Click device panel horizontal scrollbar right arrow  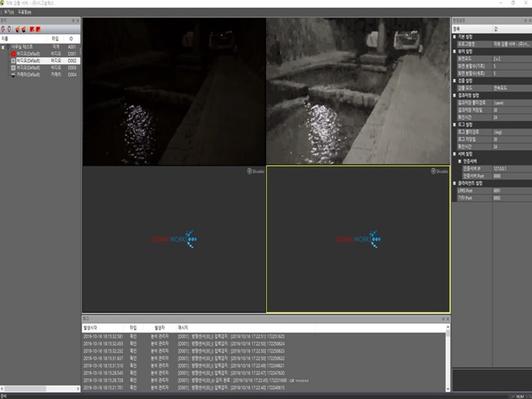click(x=78, y=388)
